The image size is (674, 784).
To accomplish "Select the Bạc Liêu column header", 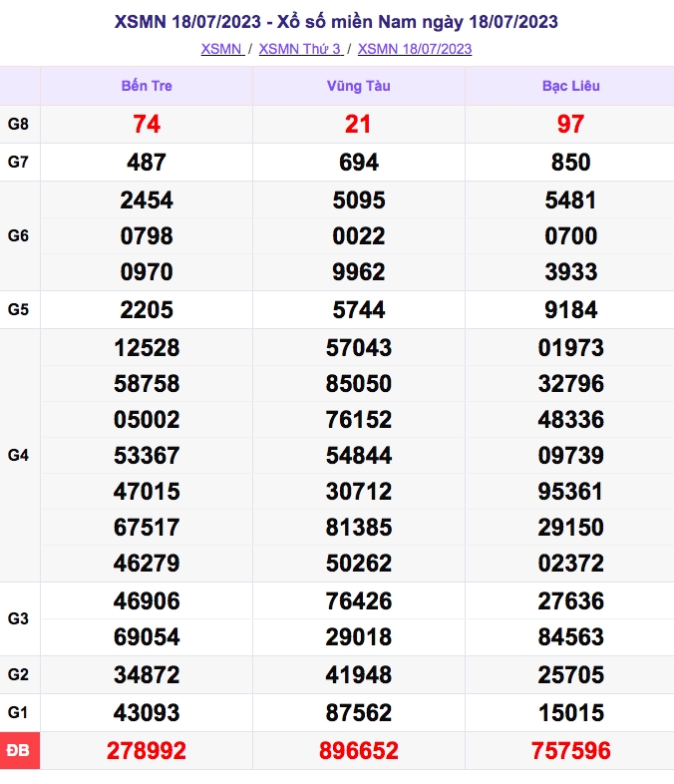I will [x=571, y=86].
